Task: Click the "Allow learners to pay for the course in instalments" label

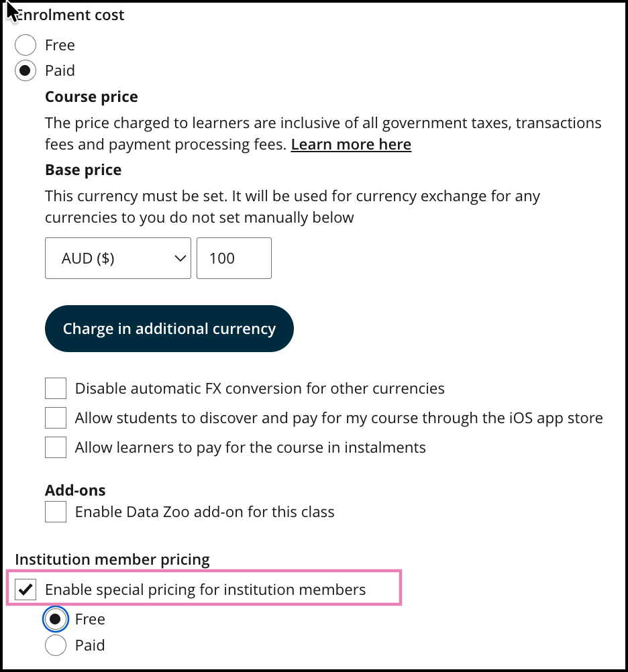Action: pos(250,447)
